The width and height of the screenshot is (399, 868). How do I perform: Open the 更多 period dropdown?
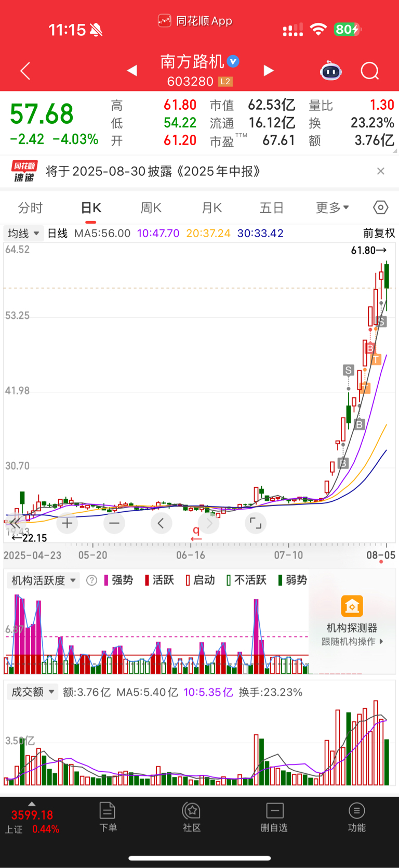[x=332, y=208]
